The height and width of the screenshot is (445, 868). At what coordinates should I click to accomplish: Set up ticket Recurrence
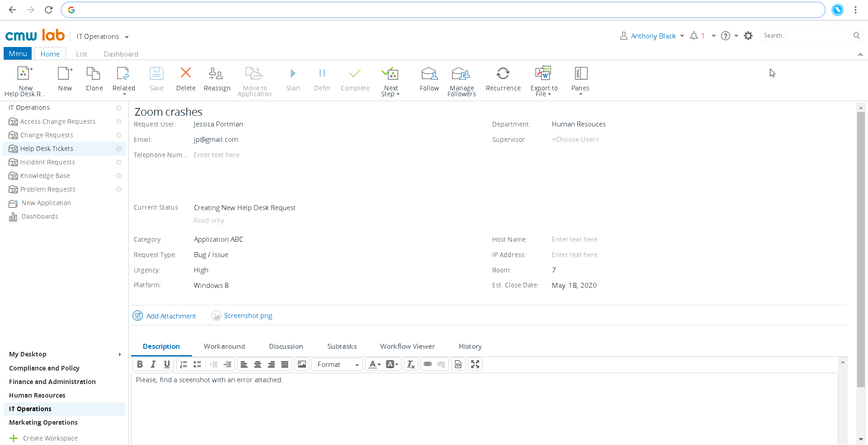(503, 80)
